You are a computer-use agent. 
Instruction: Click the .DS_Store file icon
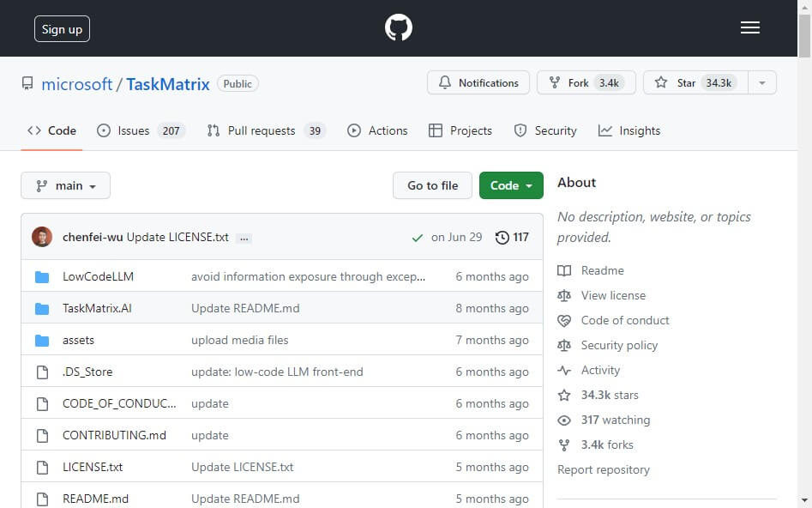[x=43, y=372]
